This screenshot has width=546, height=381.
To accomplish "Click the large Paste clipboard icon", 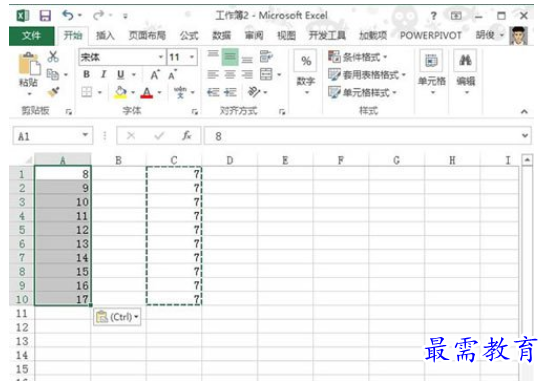I will coord(29,63).
